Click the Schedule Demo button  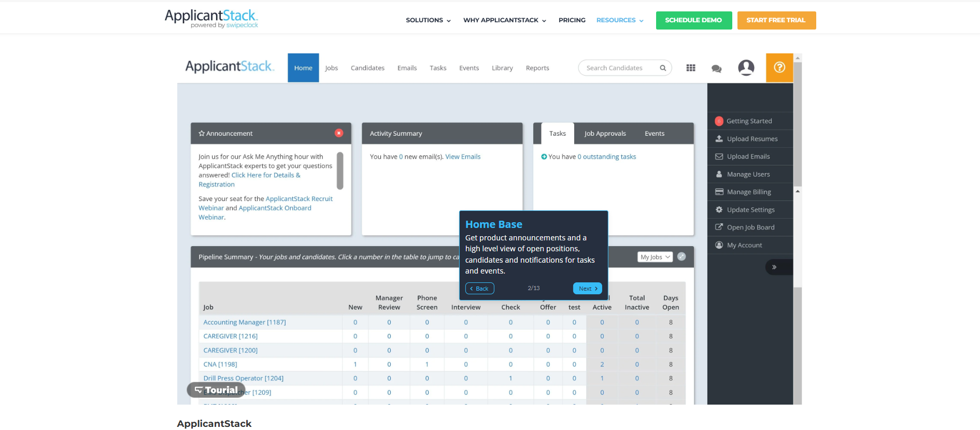[693, 20]
